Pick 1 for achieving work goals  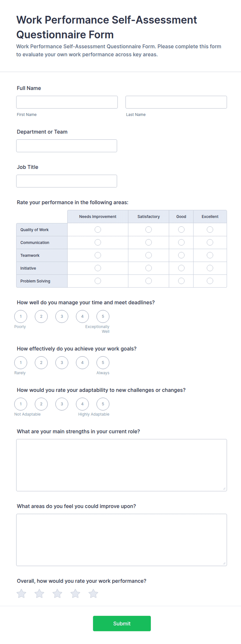pos(21,362)
